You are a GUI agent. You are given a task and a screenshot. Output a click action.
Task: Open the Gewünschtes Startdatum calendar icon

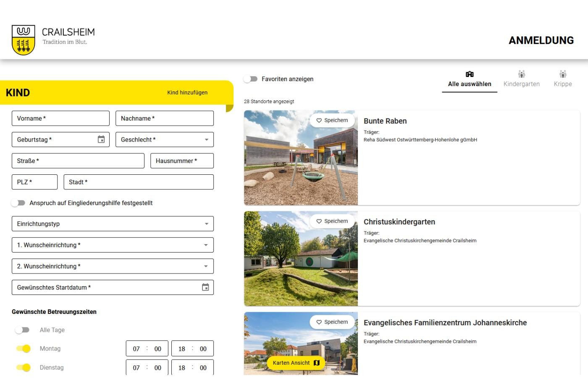click(205, 287)
